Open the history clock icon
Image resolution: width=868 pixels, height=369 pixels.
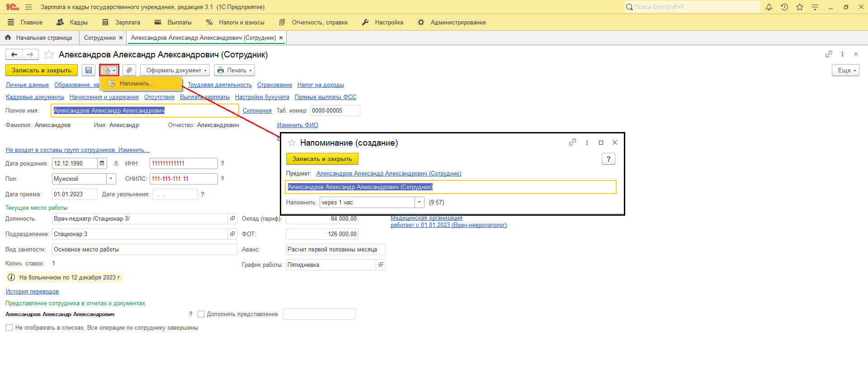784,7
